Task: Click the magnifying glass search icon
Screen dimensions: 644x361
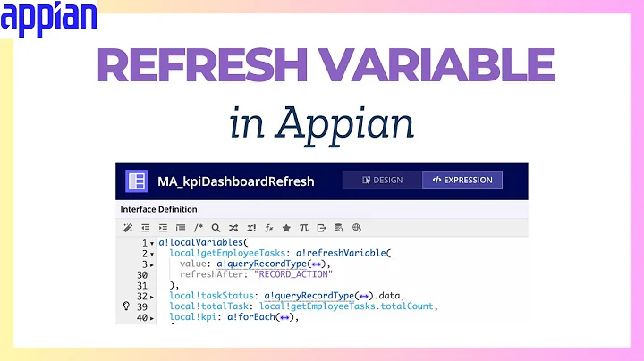Action: (x=216, y=228)
